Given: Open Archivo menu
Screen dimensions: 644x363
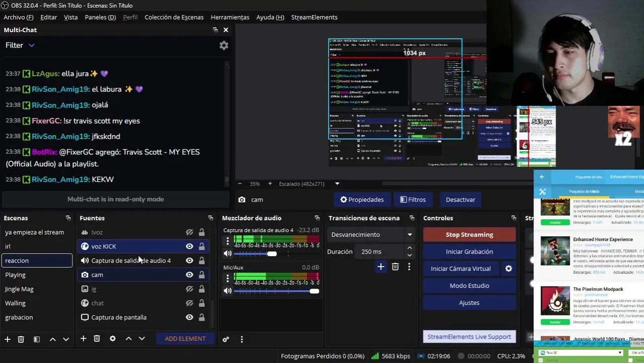Looking at the screenshot, I should point(19,17).
